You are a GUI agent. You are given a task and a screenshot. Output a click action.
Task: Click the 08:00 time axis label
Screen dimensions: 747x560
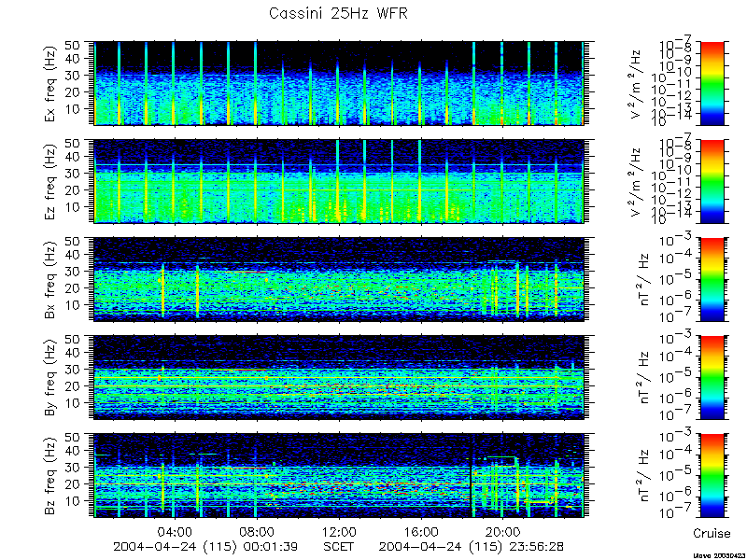(x=258, y=532)
